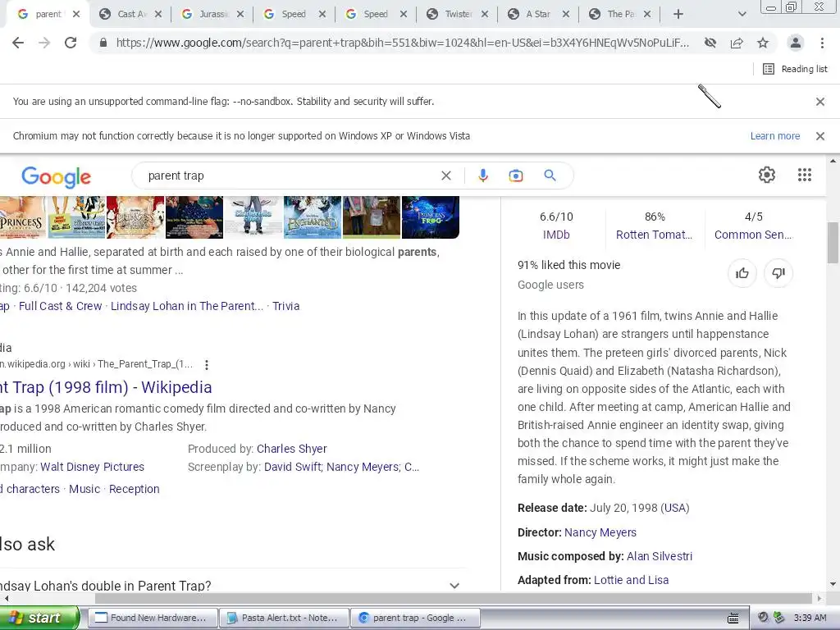
Task: Open Pasta Alert.txt Notepad taskbar item
Action: [x=284, y=618]
